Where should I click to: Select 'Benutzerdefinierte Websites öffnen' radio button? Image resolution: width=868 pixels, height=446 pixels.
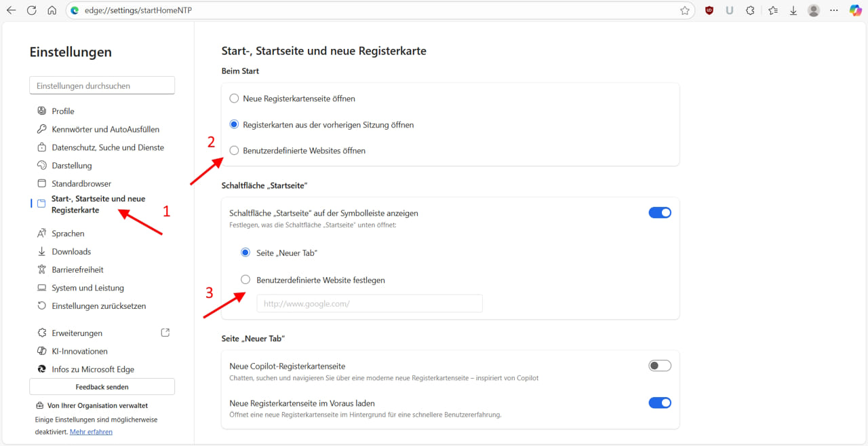234,150
